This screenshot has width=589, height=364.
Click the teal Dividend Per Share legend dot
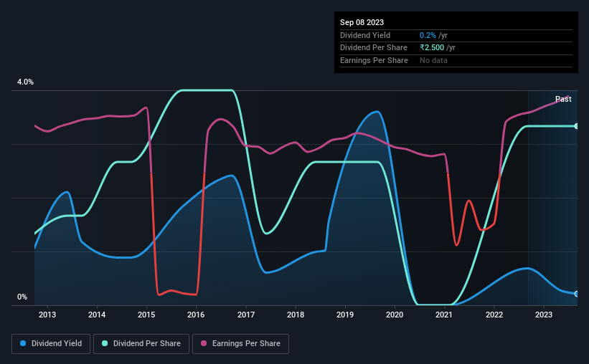(105, 343)
